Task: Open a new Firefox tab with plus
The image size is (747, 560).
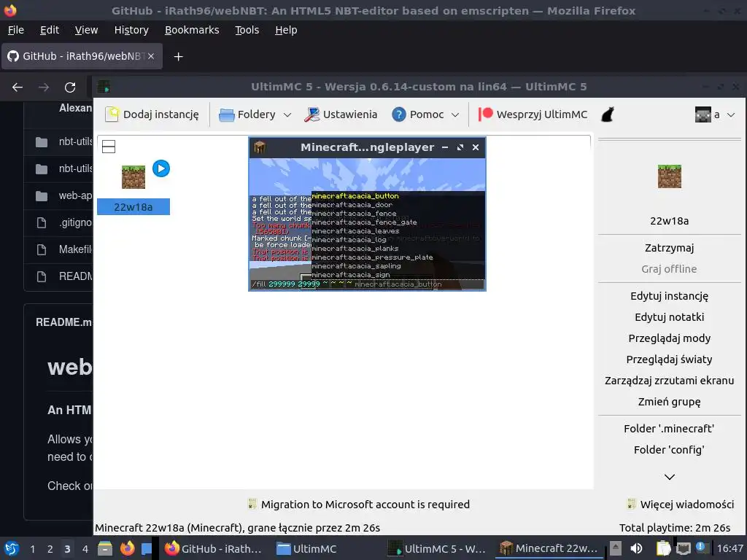Action: click(178, 57)
